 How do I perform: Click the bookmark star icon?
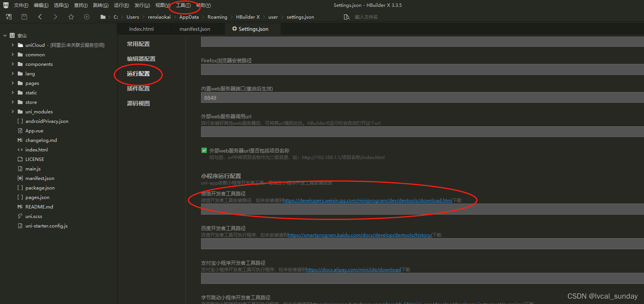pyautogui.click(x=71, y=17)
